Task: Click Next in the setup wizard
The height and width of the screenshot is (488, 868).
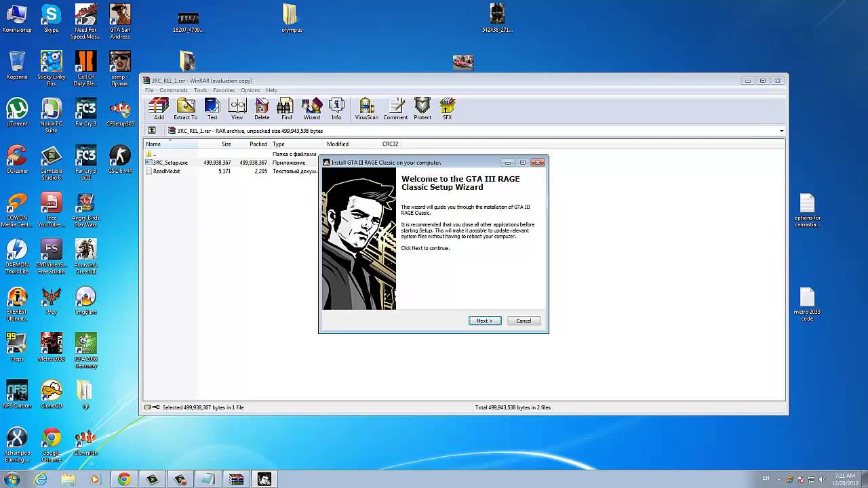Action: pyautogui.click(x=485, y=321)
